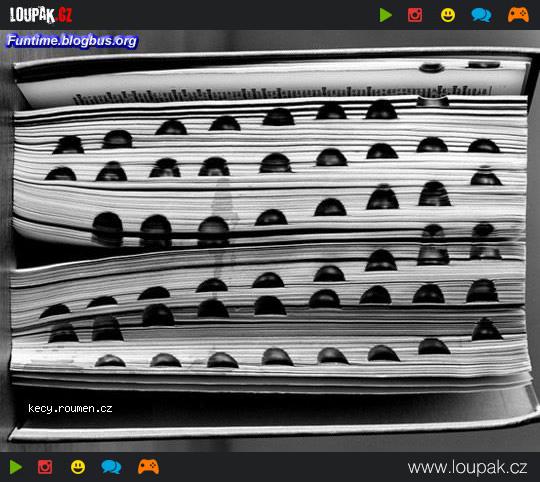Click the green play icon in footer
This screenshot has height=482, width=540.
pyautogui.click(x=16, y=467)
